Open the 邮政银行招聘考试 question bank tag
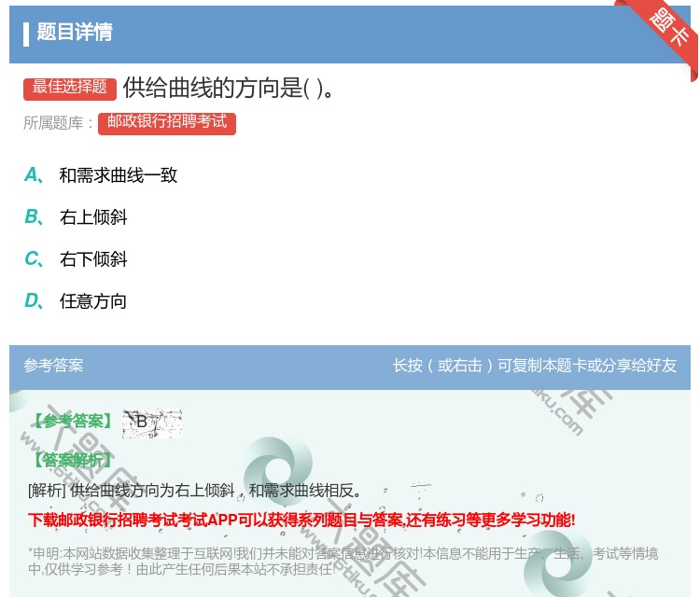 167,123
